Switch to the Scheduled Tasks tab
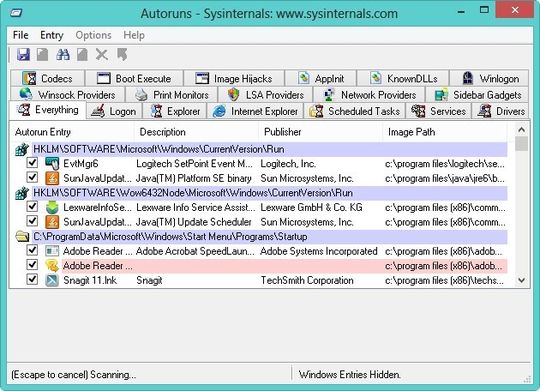Image resolution: width=540 pixels, height=391 pixels. click(x=355, y=111)
